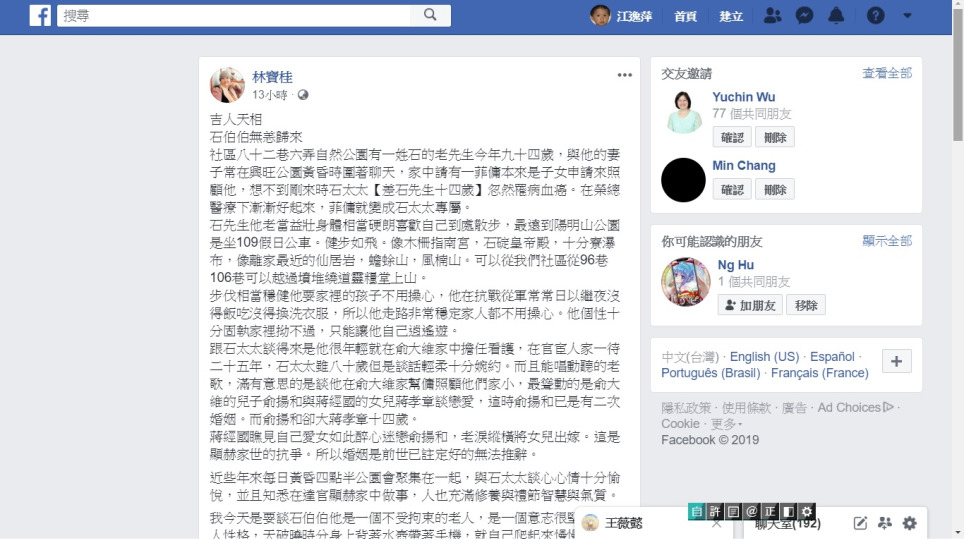Open the help question mark icon
The width and height of the screenshot is (964, 540).
pos(875,15)
